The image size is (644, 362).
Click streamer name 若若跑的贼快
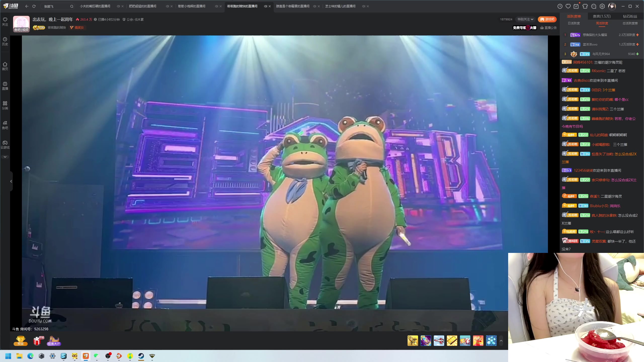[57, 28]
